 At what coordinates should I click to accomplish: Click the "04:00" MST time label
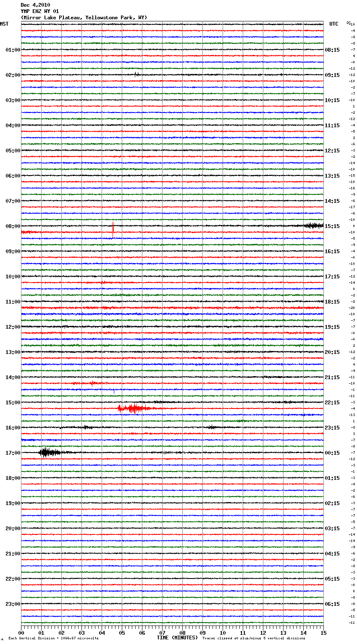(x=13, y=126)
